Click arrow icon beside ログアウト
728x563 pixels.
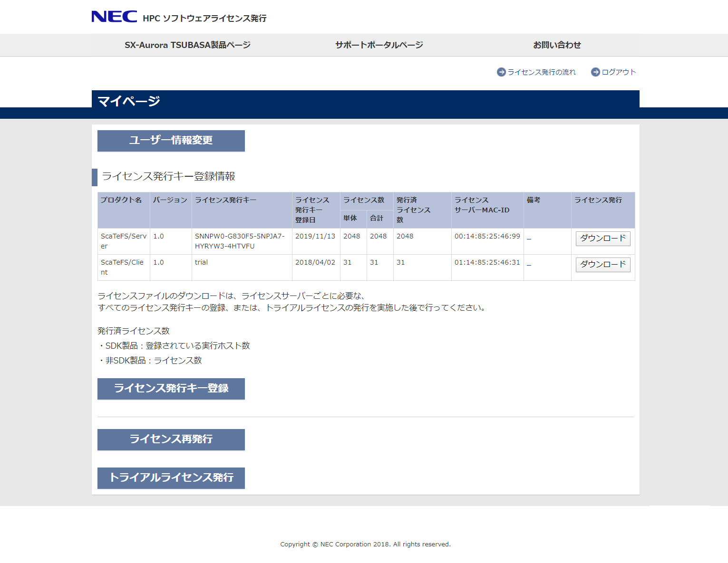[x=595, y=72]
